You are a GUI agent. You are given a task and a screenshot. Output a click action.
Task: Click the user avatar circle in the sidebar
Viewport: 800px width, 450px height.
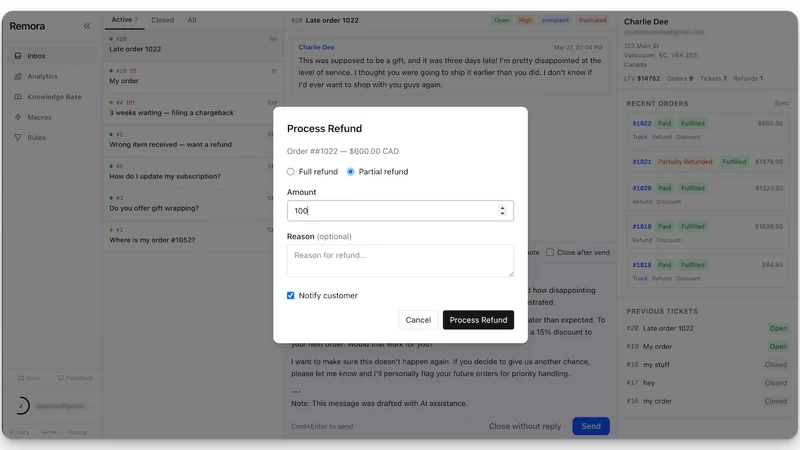[21, 406]
